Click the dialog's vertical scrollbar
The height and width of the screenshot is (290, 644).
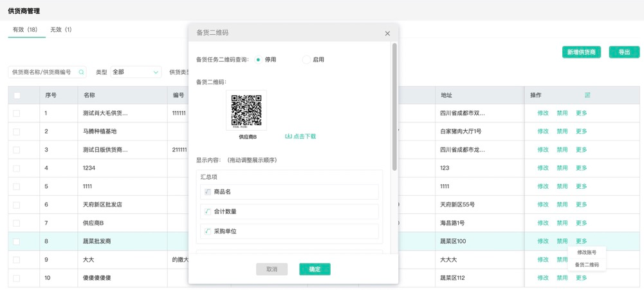394,106
